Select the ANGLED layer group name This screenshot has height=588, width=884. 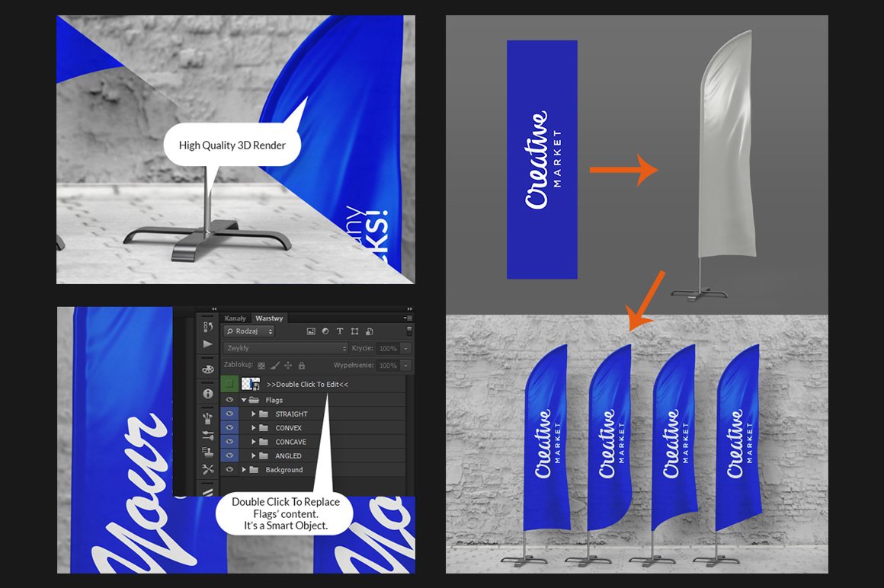pyautogui.click(x=288, y=455)
